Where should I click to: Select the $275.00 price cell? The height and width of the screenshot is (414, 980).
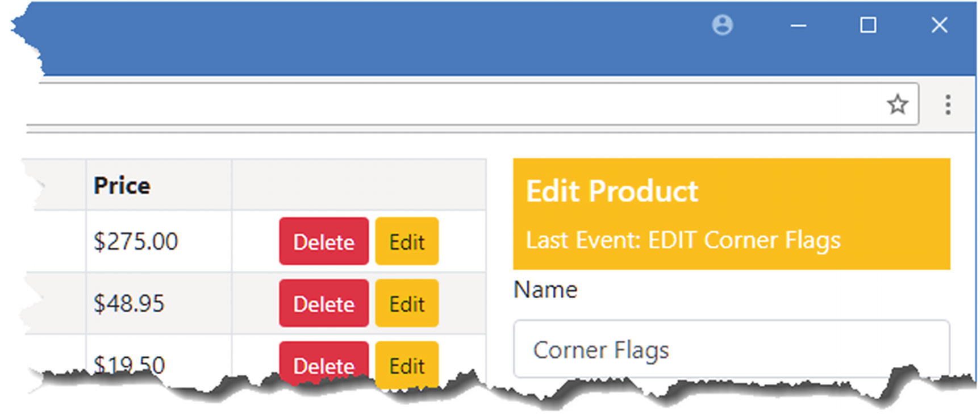136,242
